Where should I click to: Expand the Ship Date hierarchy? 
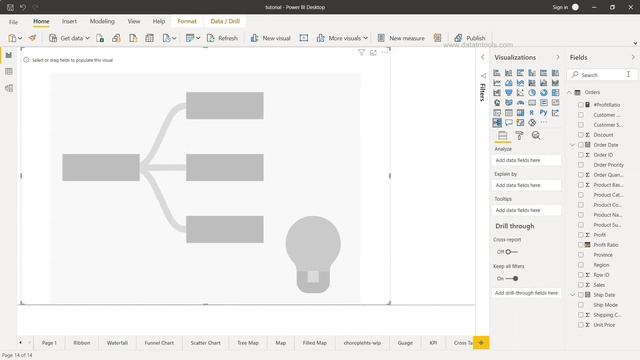coord(572,295)
